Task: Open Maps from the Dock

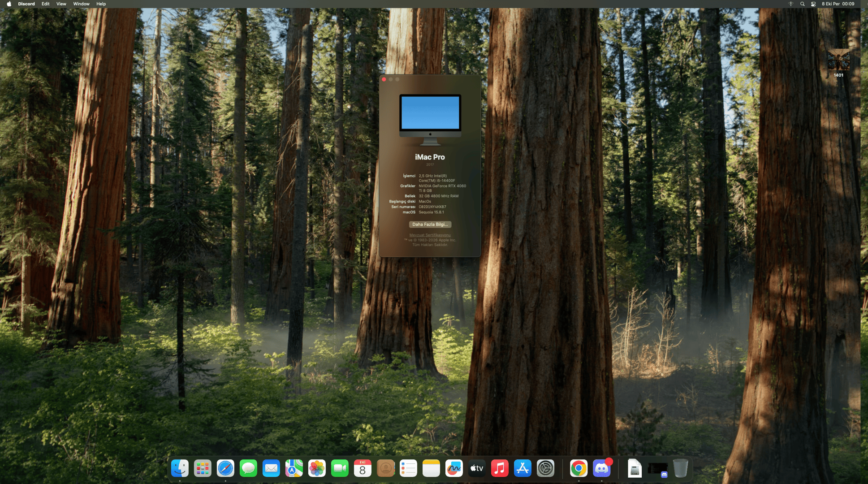Action: pyautogui.click(x=294, y=468)
